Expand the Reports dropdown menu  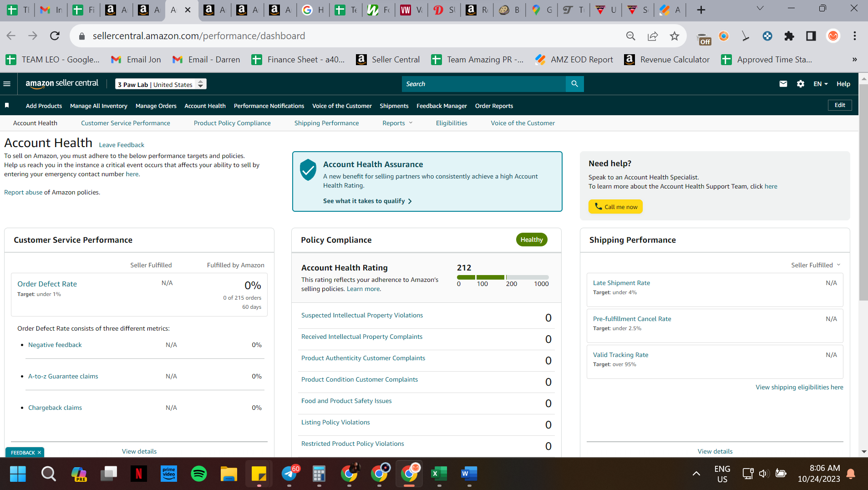[x=397, y=123]
